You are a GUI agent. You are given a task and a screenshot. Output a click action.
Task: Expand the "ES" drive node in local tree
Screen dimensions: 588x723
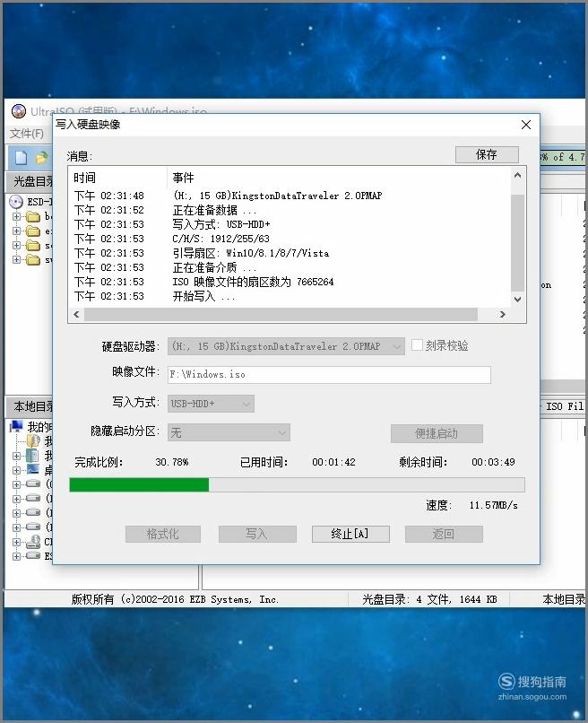pos(17,556)
